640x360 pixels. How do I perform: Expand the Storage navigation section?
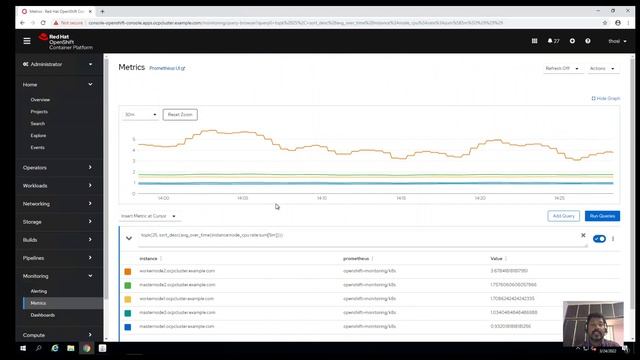coord(58,222)
